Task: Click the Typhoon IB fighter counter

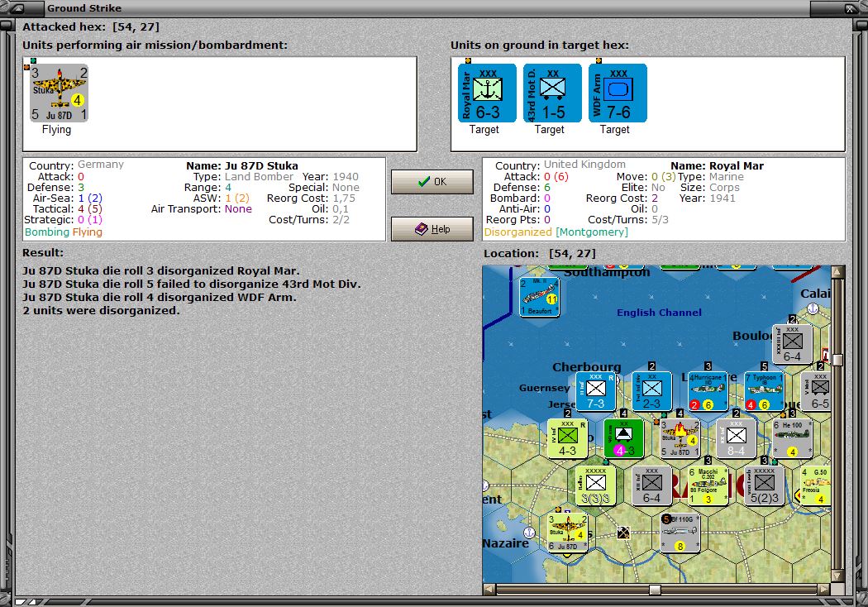Action: point(765,391)
